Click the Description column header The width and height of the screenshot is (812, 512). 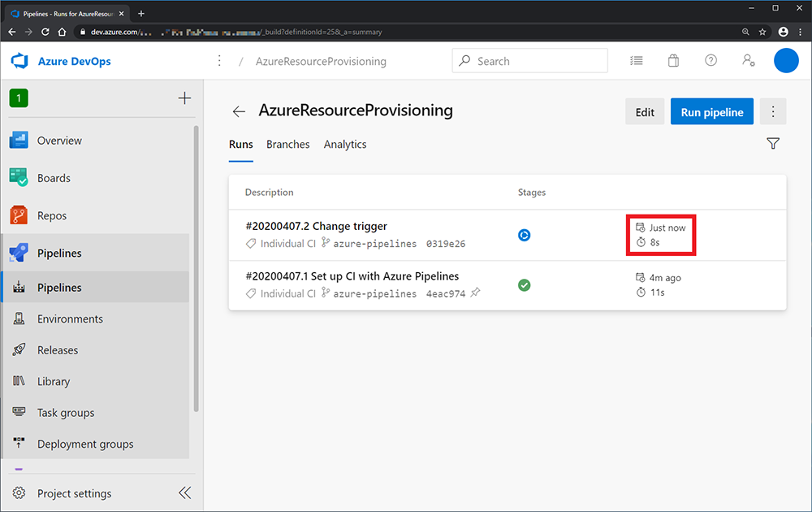[270, 193]
